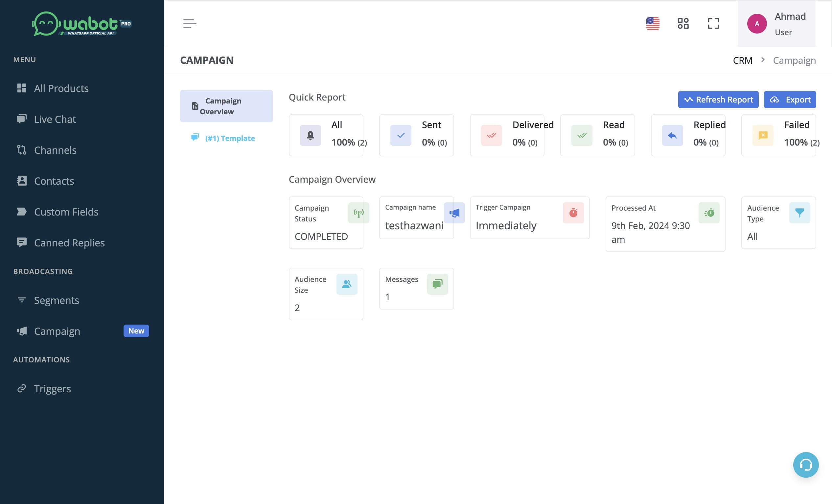Screen dimensions: 832x504
Task: Select the Campaign menu tab
Action: [57, 330]
